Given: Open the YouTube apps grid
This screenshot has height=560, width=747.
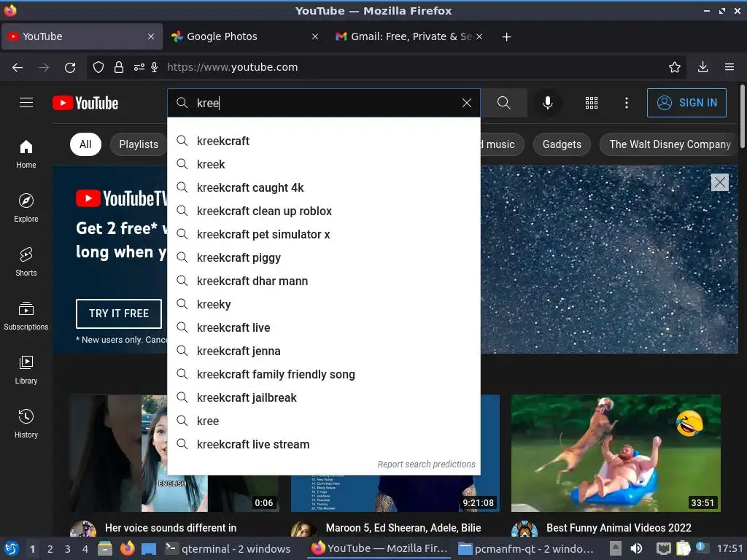Looking at the screenshot, I should (591, 103).
